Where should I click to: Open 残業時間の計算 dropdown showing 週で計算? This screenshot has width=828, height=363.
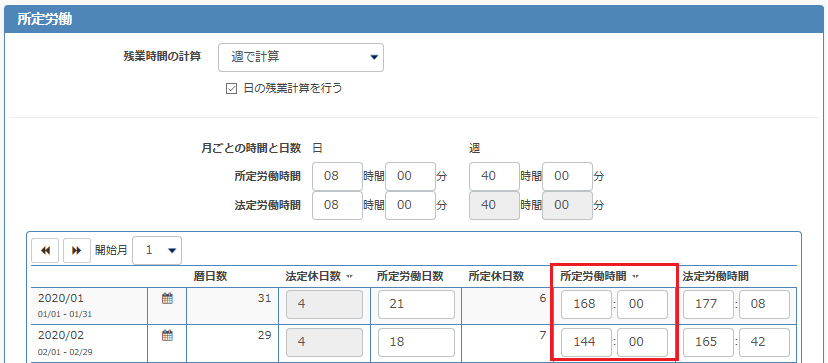(x=301, y=58)
